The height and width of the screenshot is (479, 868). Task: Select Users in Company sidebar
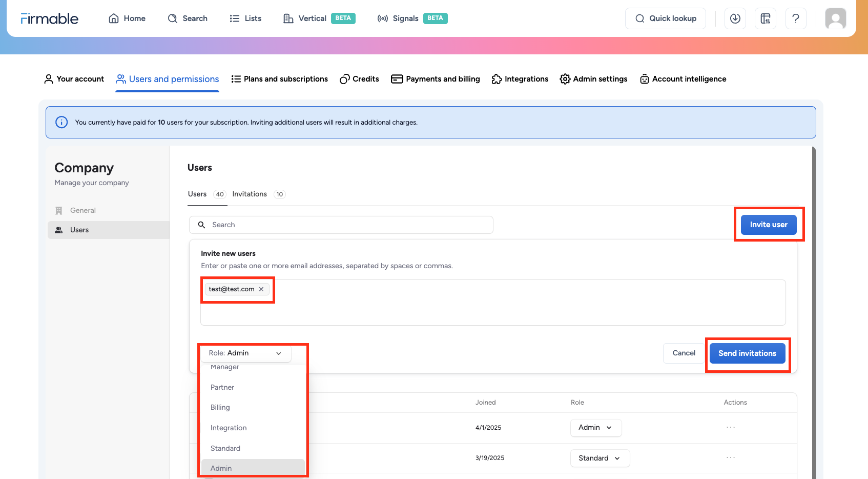click(108, 230)
